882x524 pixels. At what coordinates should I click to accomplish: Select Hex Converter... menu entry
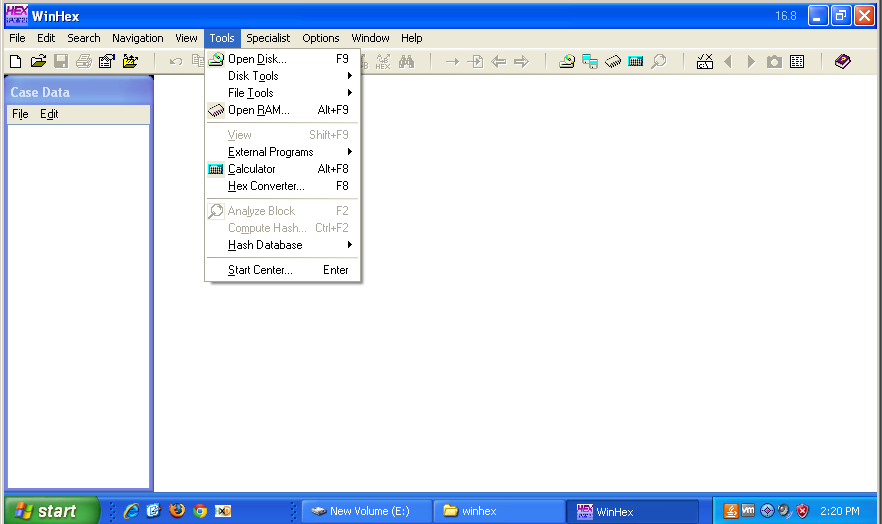282,186
